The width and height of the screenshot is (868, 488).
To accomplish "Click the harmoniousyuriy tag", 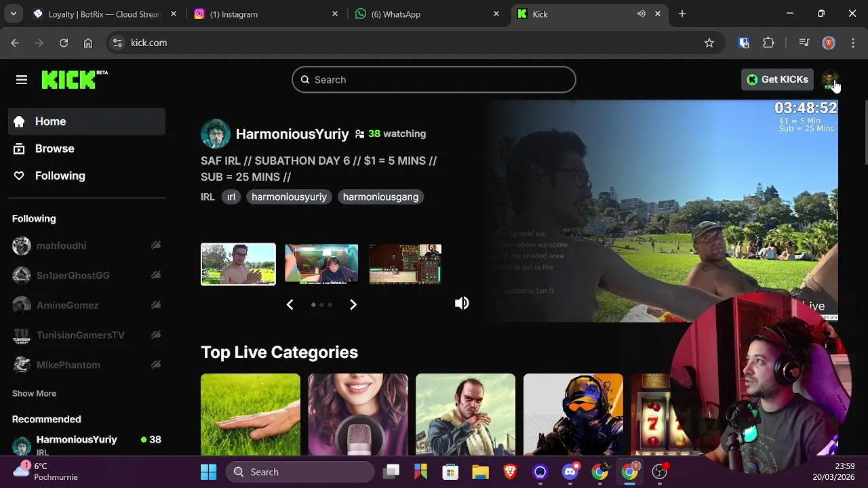I will [x=289, y=197].
